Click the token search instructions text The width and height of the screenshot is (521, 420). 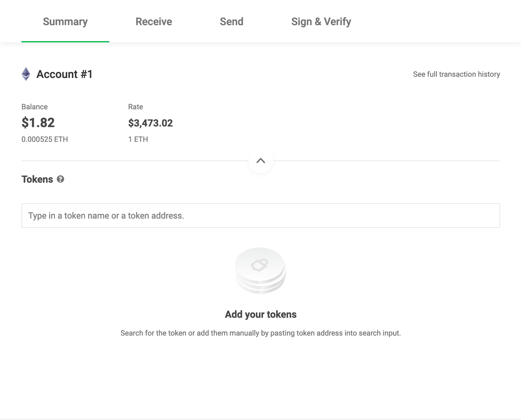click(x=260, y=333)
